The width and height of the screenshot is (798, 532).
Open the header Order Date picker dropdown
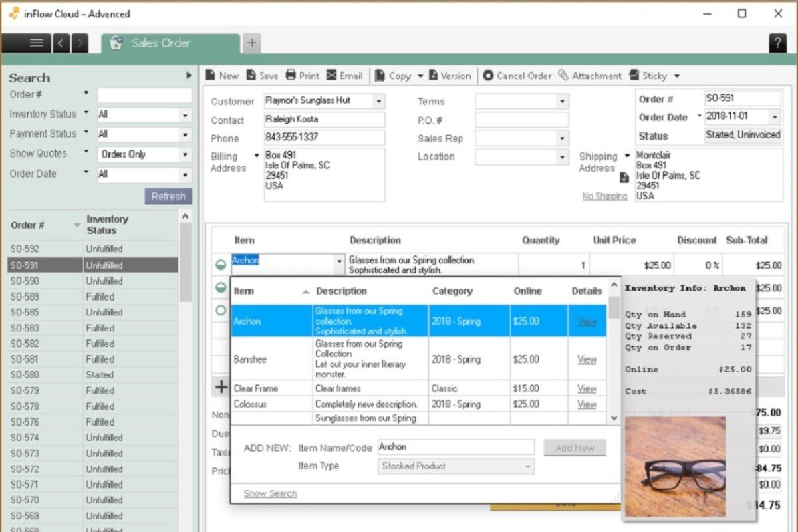point(775,116)
